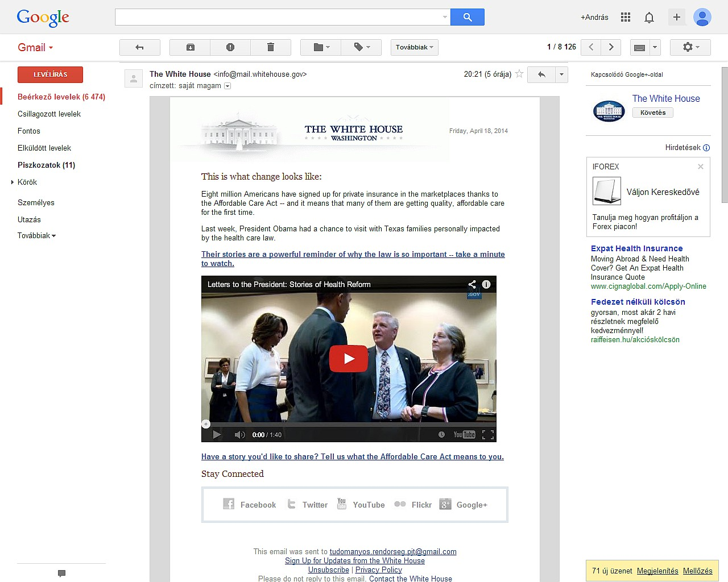Go back to inbox arrow button
This screenshot has height=582, width=728.
(139, 47)
